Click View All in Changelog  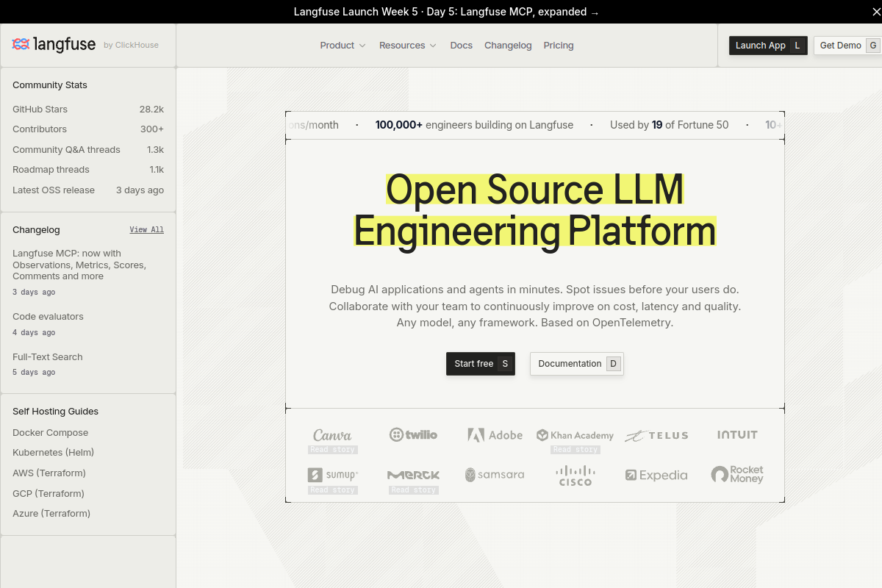point(147,229)
